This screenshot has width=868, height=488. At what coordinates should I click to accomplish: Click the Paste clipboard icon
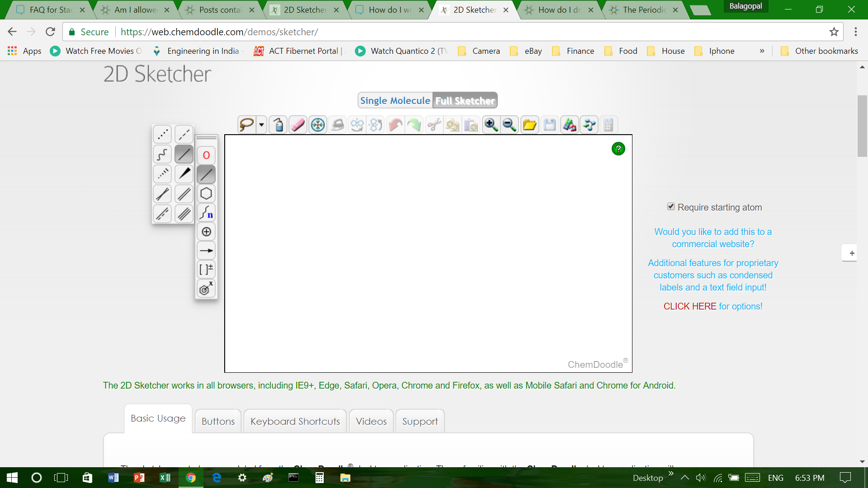[x=472, y=125]
